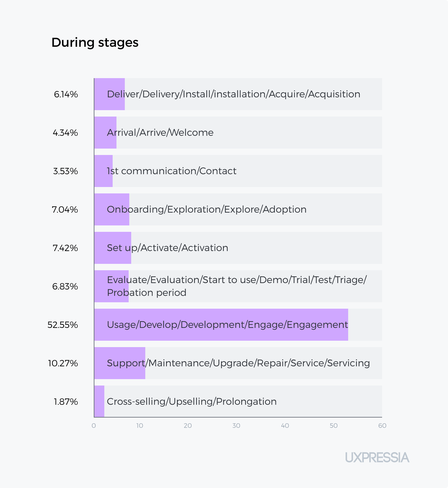Select the Cross-selling/Upselling/Prolongation bar
This screenshot has width=448, height=488.
tap(99, 402)
